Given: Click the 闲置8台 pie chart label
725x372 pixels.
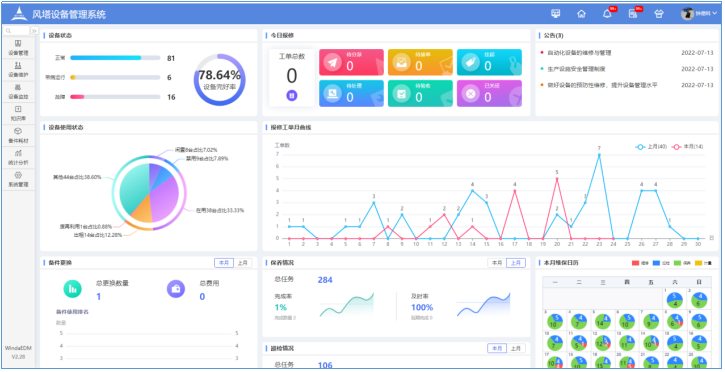Looking at the screenshot, I should point(196,150).
